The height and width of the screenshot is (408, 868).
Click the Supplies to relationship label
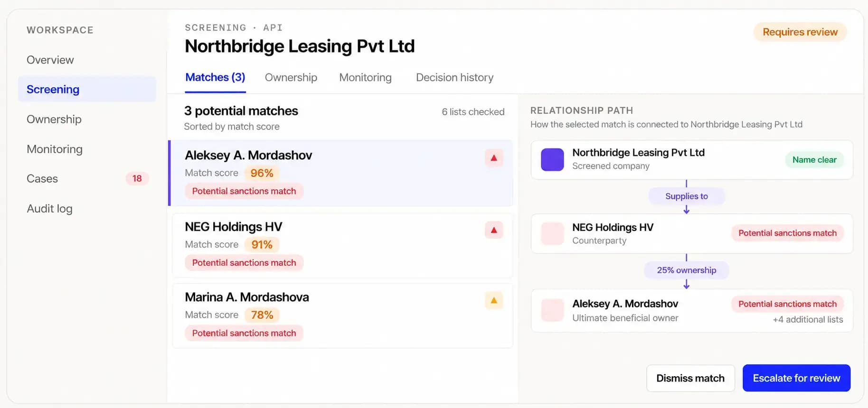pyautogui.click(x=687, y=196)
